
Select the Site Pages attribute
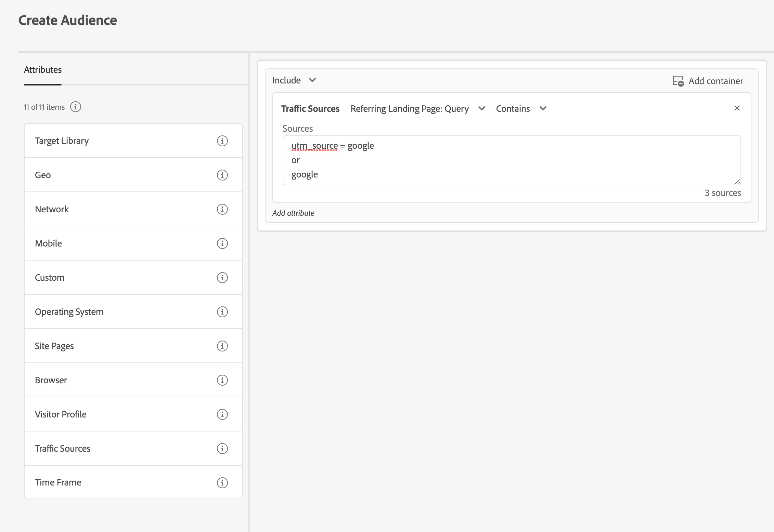(54, 346)
